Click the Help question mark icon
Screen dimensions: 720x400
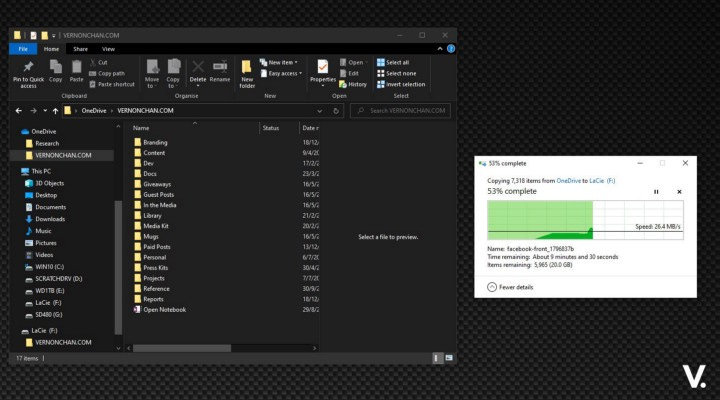[451, 49]
